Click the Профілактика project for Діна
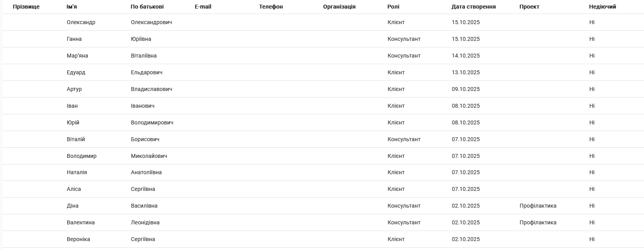Screen dimensions: 644x250 (x=538, y=206)
